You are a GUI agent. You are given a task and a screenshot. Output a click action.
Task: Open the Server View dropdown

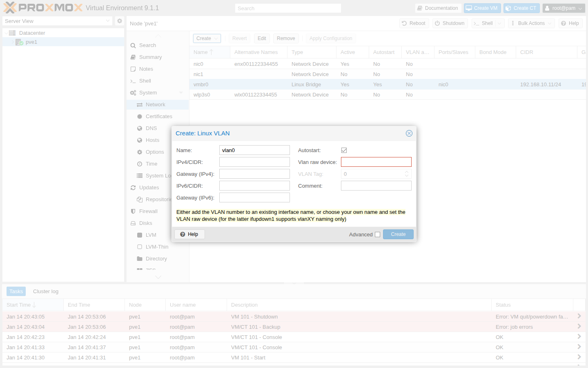(x=108, y=21)
